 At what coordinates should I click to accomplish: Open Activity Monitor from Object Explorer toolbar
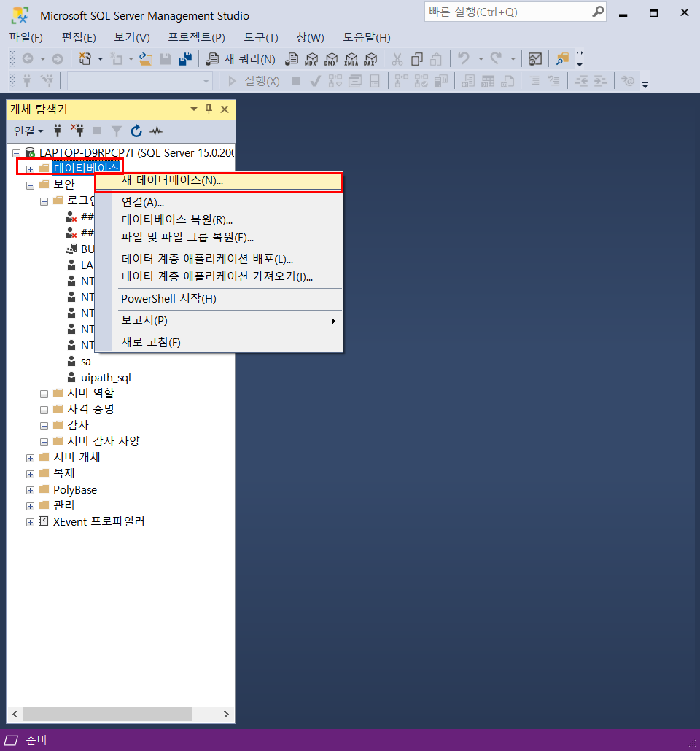(156, 131)
